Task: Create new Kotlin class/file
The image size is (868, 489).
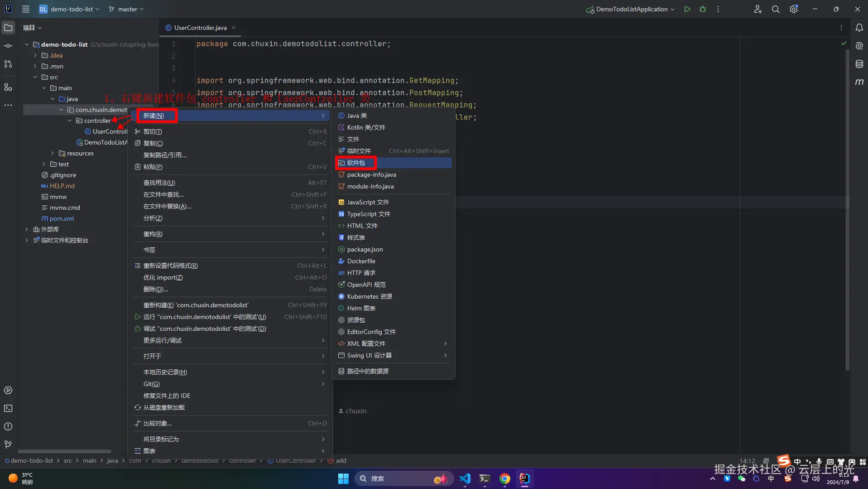Action: [394, 127]
